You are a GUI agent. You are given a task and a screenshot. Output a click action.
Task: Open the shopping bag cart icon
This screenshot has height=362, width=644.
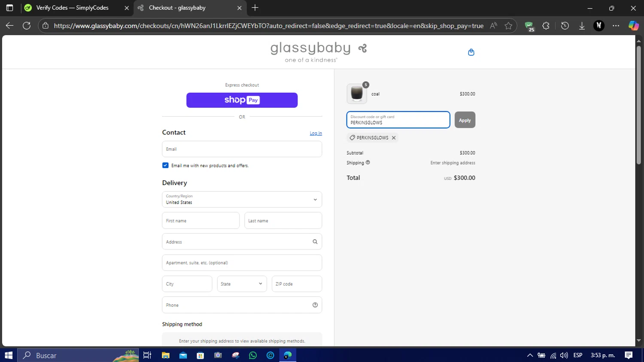[x=471, y=52]
